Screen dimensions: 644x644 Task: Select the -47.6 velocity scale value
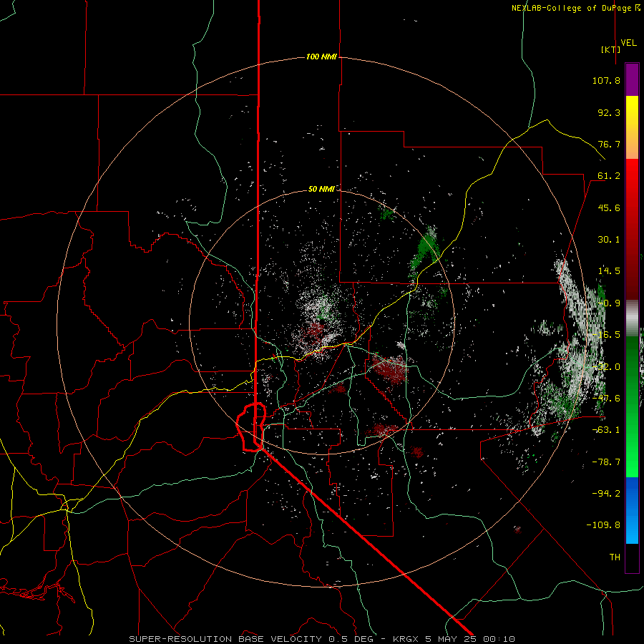(x=606, y=399)
